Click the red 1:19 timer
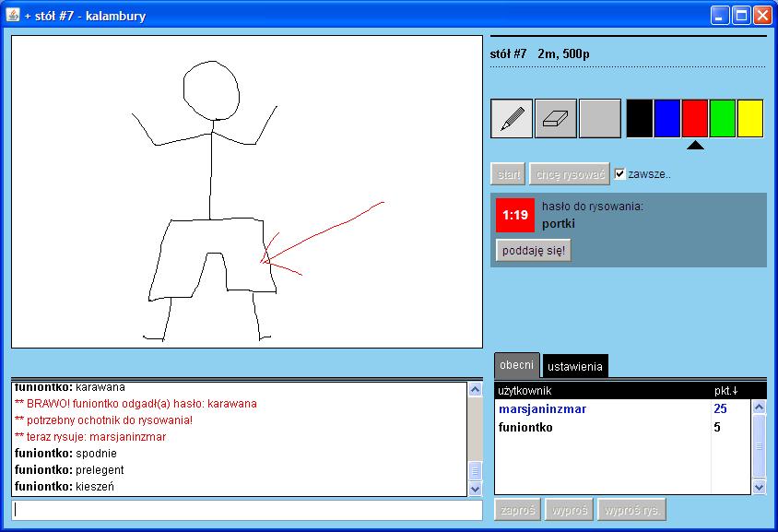This screenshot has width=778, height=532. (x=515, y=215)
